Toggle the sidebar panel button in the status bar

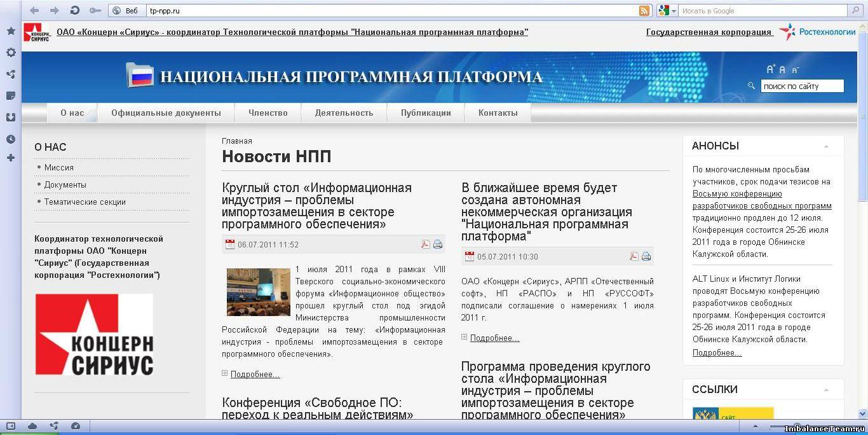[11, 426]
